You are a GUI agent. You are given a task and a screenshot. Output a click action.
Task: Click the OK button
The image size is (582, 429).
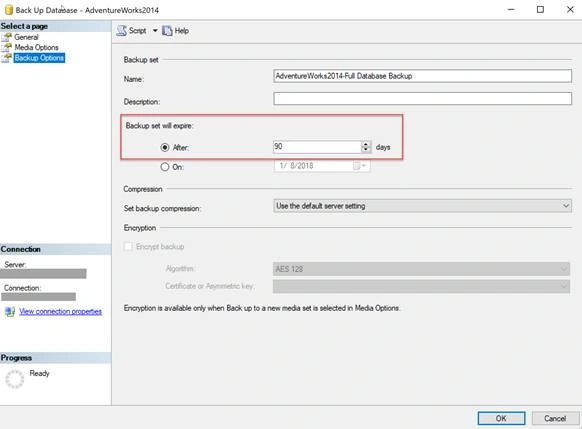click(501, 418)
